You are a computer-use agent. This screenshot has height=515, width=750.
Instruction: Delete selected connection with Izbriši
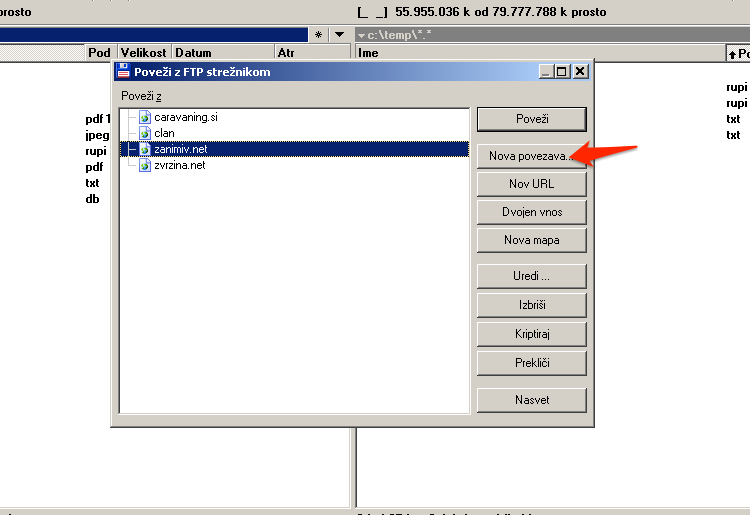531,305
